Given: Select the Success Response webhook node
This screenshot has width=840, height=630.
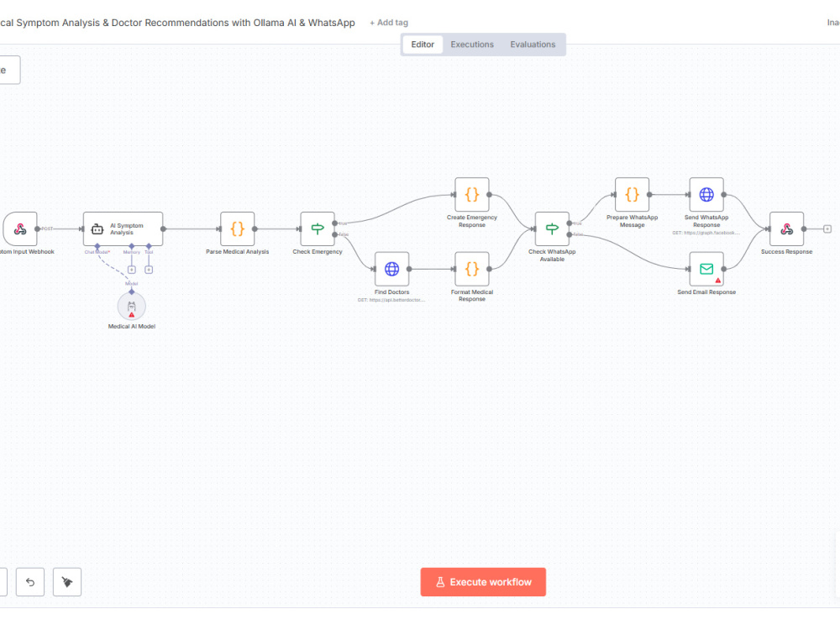Looking at the screenshot, I should coord(787,228).
